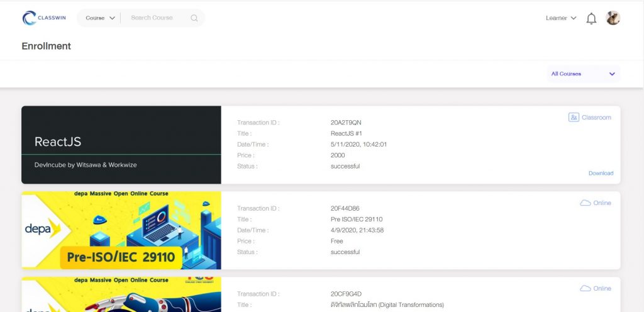Click the cloud Online icon for Digital Transformations
This screenshot has height=312, width=644.
pyautogui.click(x=586, y=289)
